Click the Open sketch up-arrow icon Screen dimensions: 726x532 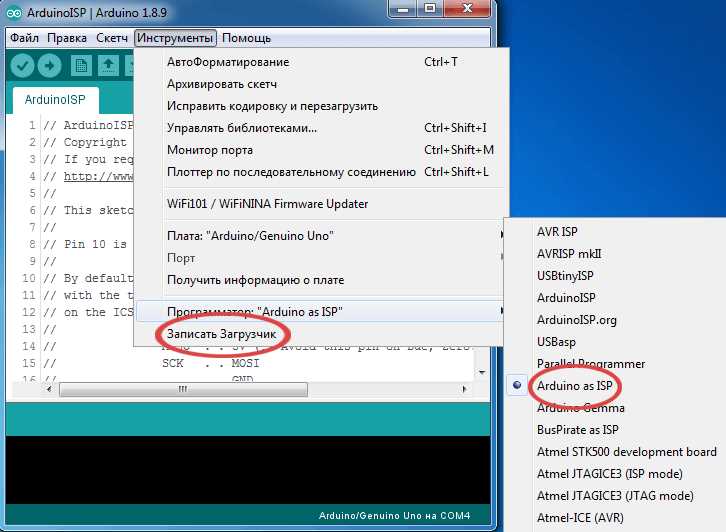108,65
